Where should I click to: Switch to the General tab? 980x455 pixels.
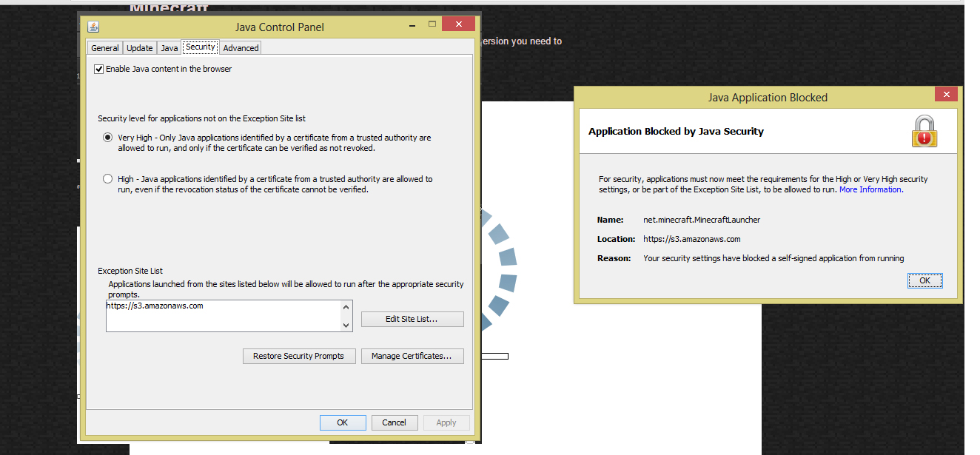[105, 48]
